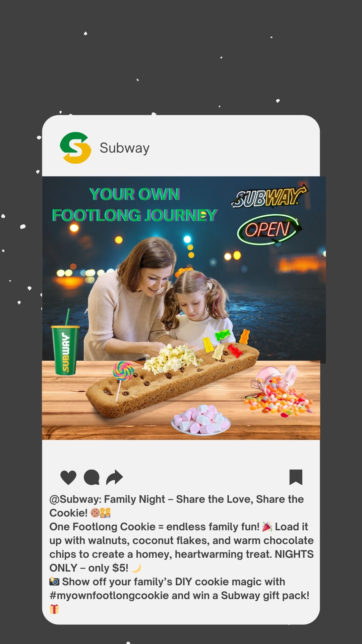The image size is (362, 644).
Task: Share the post with the arrow icon
Action: click(x=115, y=477)
